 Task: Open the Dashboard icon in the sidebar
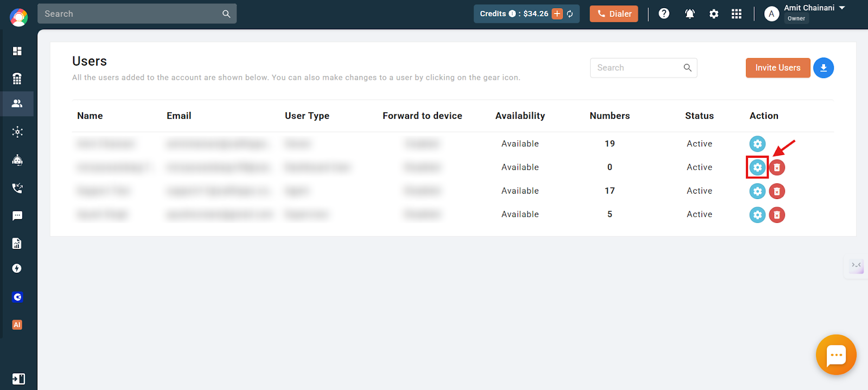(17, 51)
